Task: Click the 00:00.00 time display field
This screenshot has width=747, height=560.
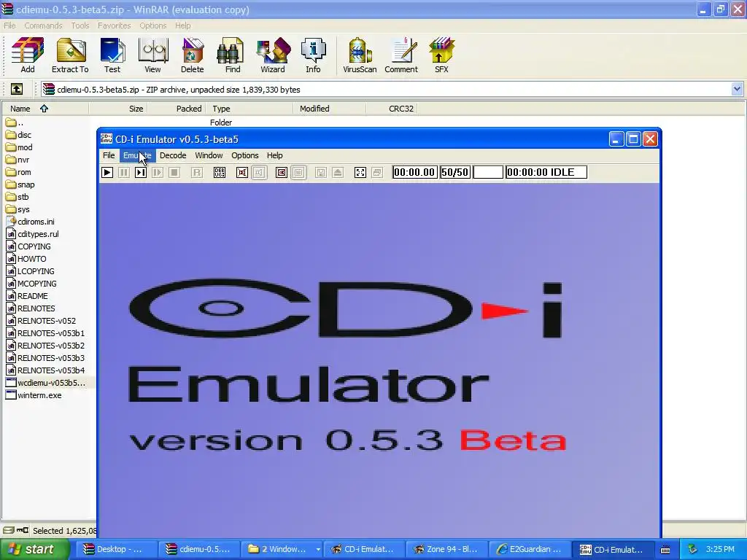Action: (414, 172)
